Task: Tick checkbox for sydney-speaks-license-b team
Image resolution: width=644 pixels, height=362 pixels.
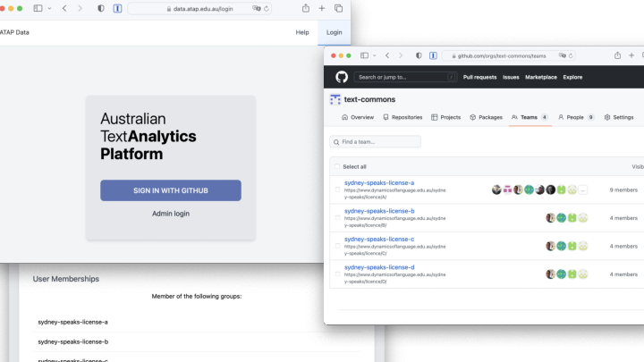Action: pos(337,218)
